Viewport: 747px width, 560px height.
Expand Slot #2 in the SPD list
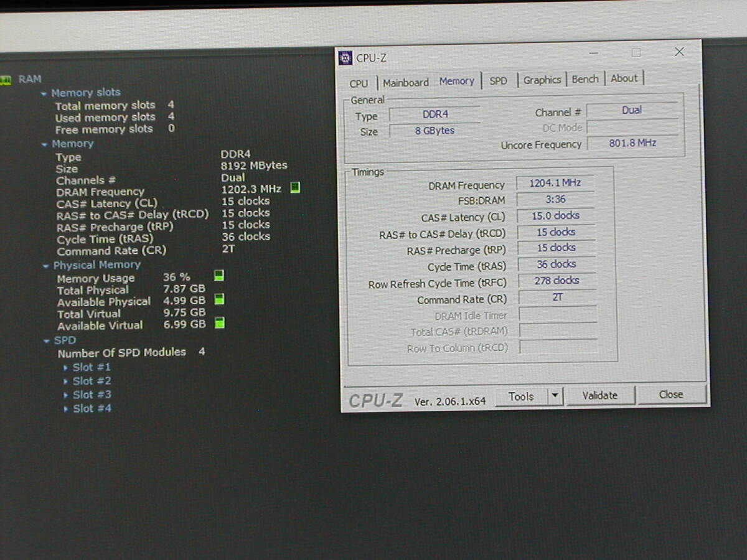tap(66, 381)
